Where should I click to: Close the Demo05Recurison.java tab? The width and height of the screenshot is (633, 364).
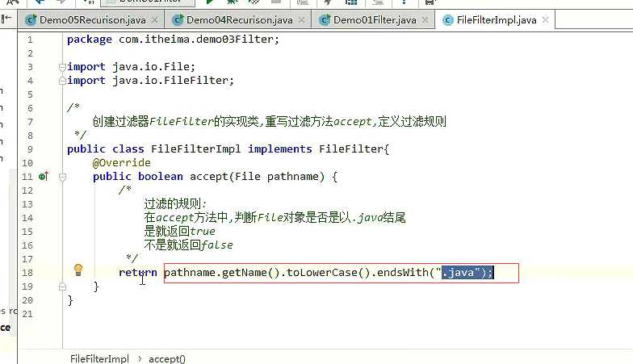pyautogui.click(x=155, y=19)
